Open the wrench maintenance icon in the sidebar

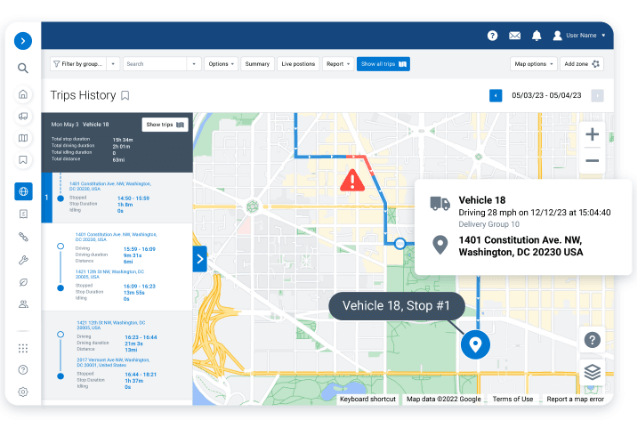[x=23, y=260]
